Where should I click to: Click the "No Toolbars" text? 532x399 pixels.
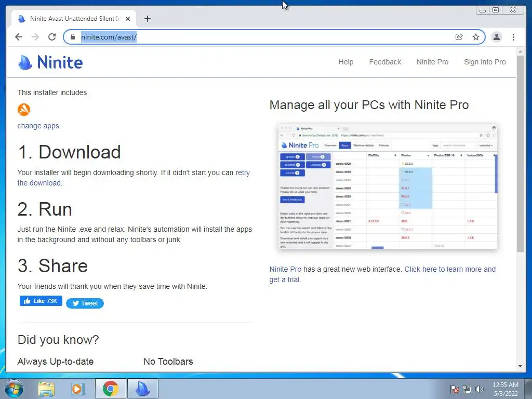coord(168,362)
